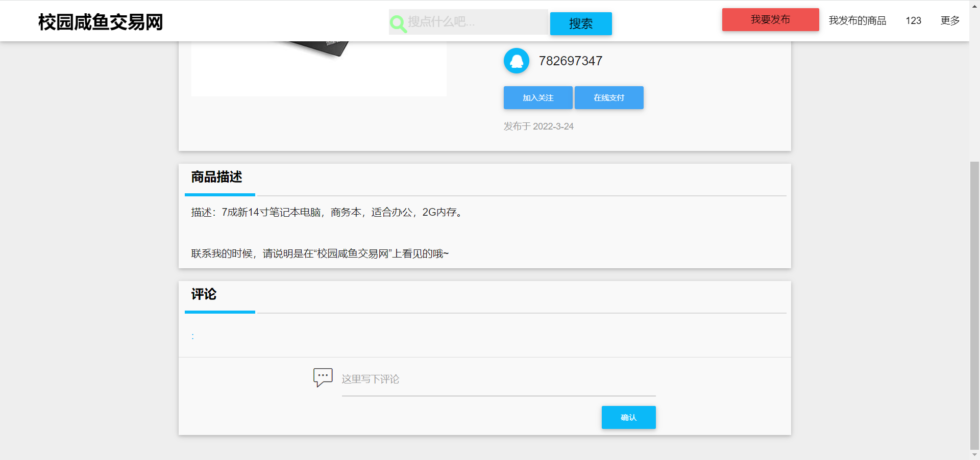This screenshot has height=460, width=980.
Task: Click the blue QQ penguin icon
Action: click(x=516, y=61)
